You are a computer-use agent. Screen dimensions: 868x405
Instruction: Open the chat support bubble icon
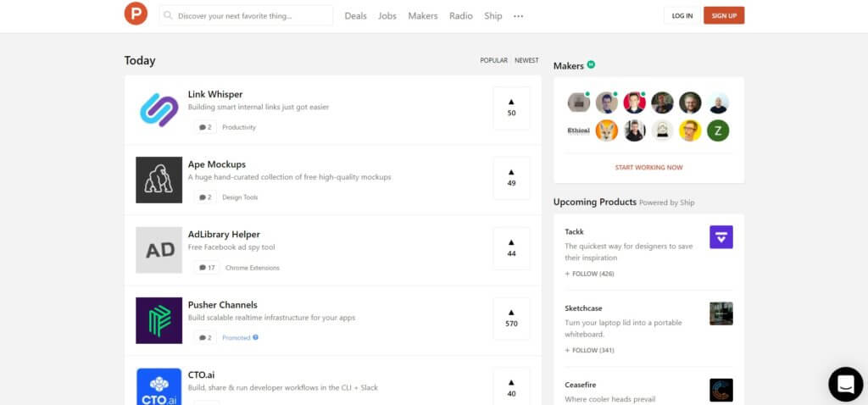844,384
